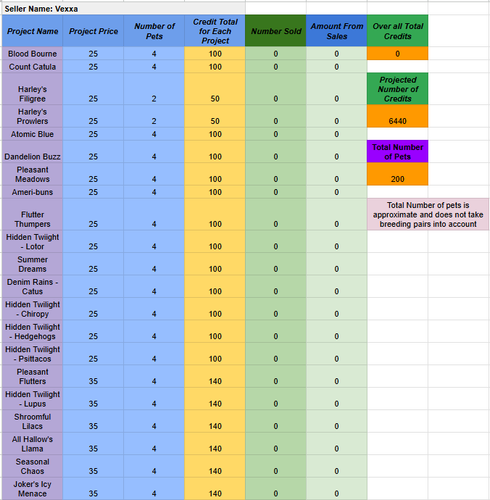Click the Over all Total Credits header
490x500 pixels.
click(x=397, y=31)
